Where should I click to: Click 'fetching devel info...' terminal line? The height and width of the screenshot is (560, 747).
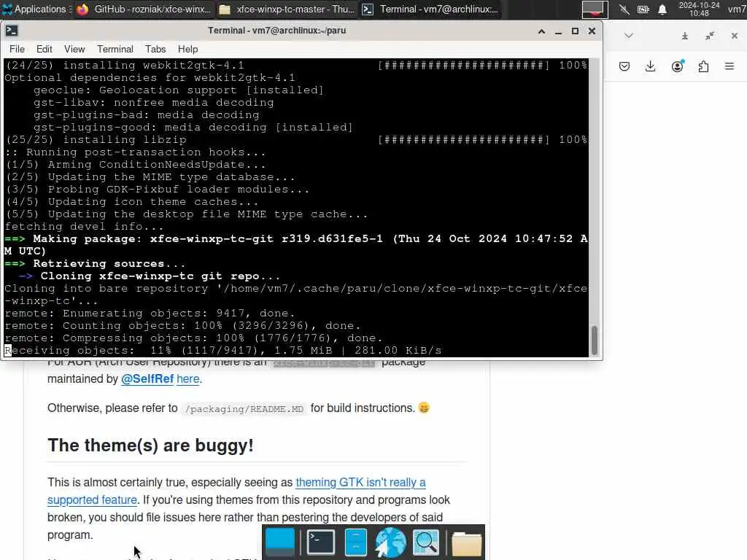tap(84, 227)
